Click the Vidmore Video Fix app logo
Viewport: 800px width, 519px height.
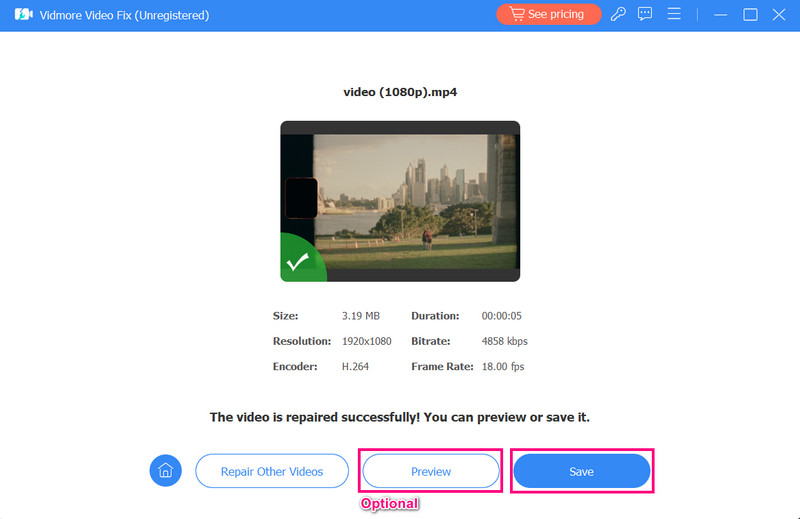pyautogui.click(x=24, y=15)
